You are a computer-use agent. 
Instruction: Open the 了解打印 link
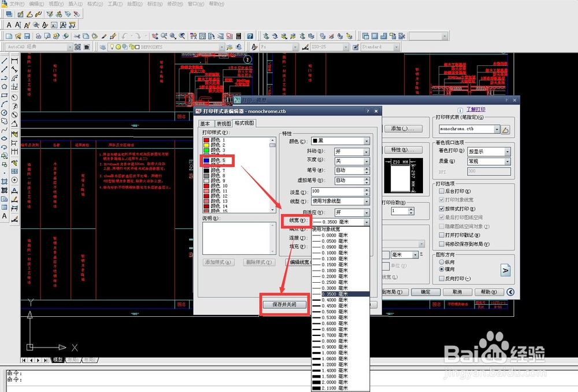[476, 109]
